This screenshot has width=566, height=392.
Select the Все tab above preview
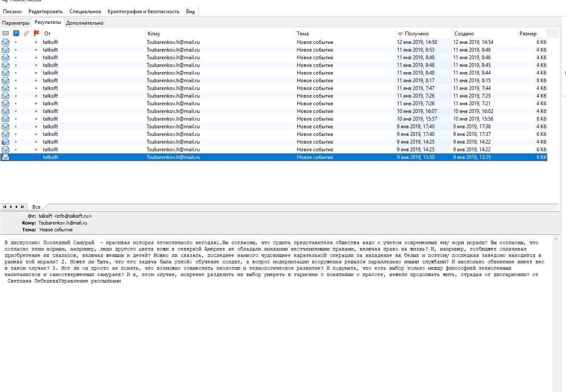(x=37, y=207)
